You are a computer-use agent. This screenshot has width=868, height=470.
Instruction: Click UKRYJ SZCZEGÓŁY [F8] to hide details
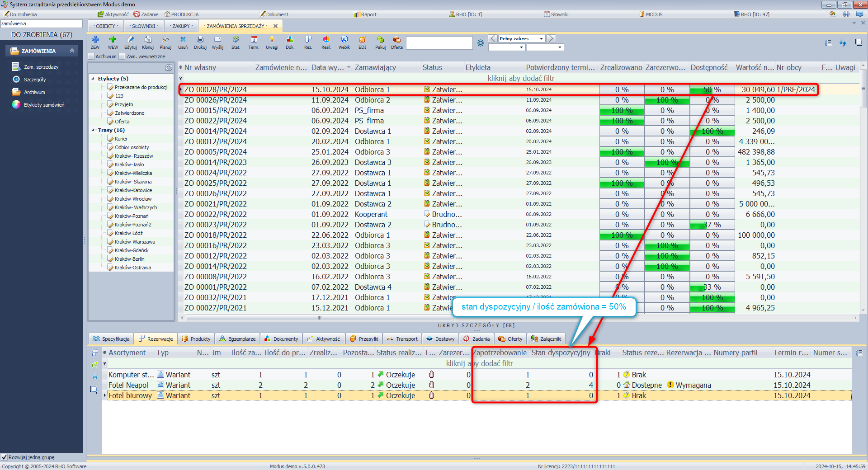tap(476, 325)
